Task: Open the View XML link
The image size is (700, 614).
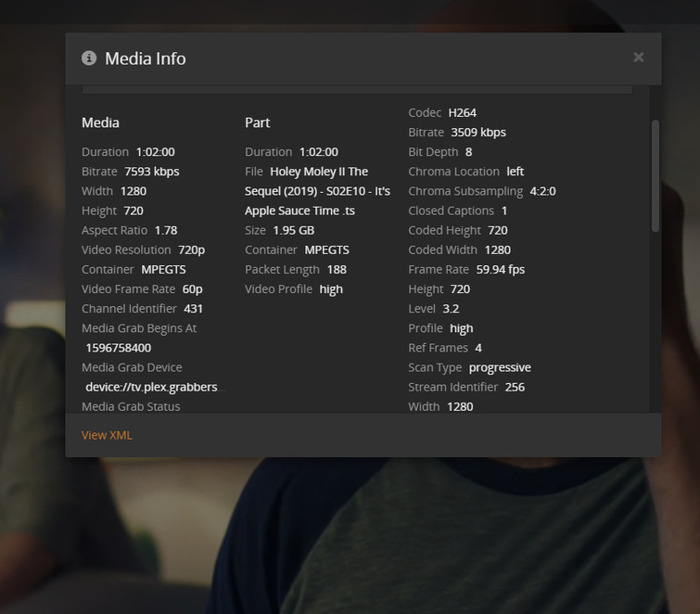Action: (107, 435)
